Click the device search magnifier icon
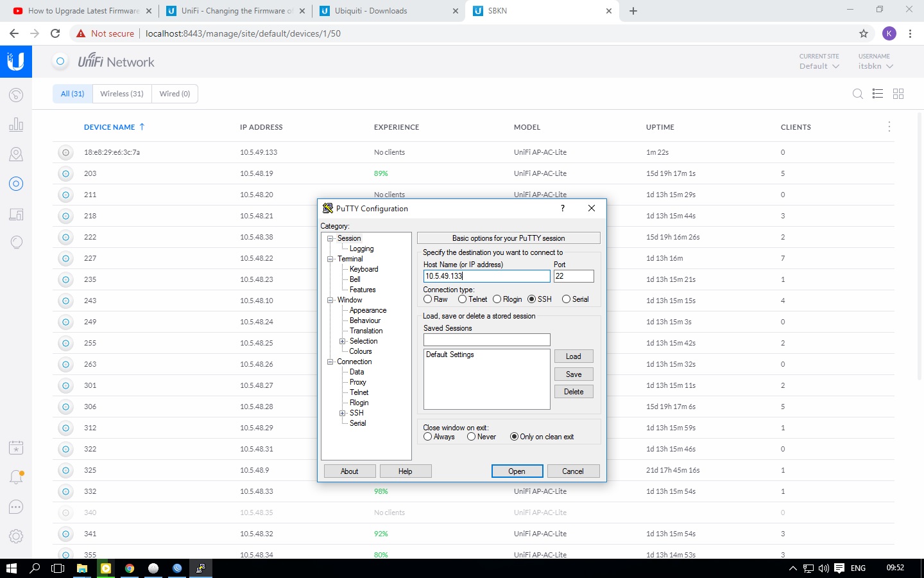This screenshot has width=924, height=578. (x=858, y=94)
